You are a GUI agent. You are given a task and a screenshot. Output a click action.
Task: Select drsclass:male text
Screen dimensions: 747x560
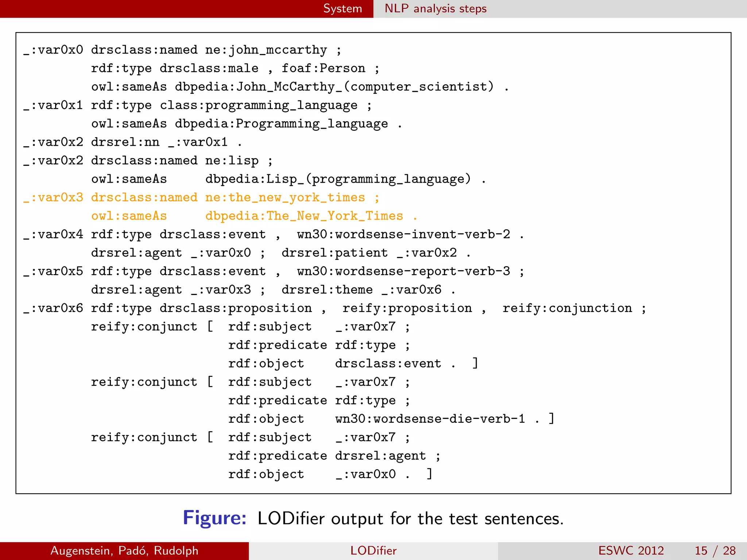pos(209,68)
